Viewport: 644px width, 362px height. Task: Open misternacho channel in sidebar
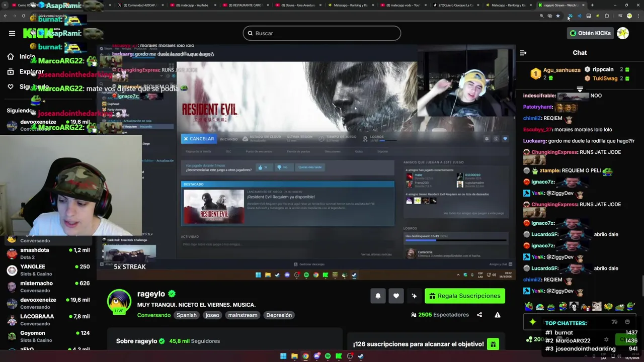(x=48, y=287)
